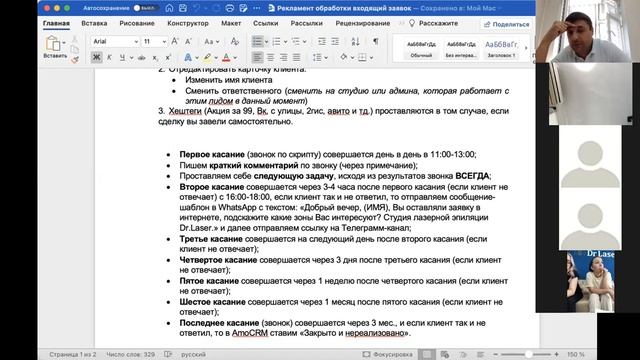Enable Фокусировка focus mode
The height and width of the screenshot is (360, 640).
point(388,354)
